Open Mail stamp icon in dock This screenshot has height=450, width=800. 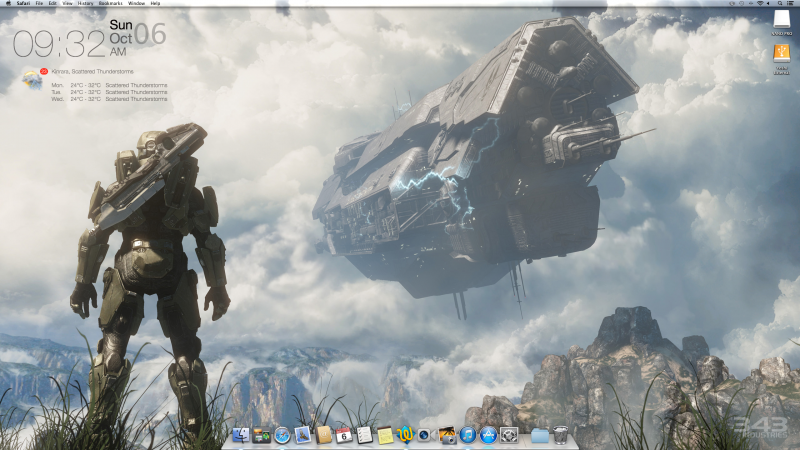pyautogui.click(x=302, y=435)
